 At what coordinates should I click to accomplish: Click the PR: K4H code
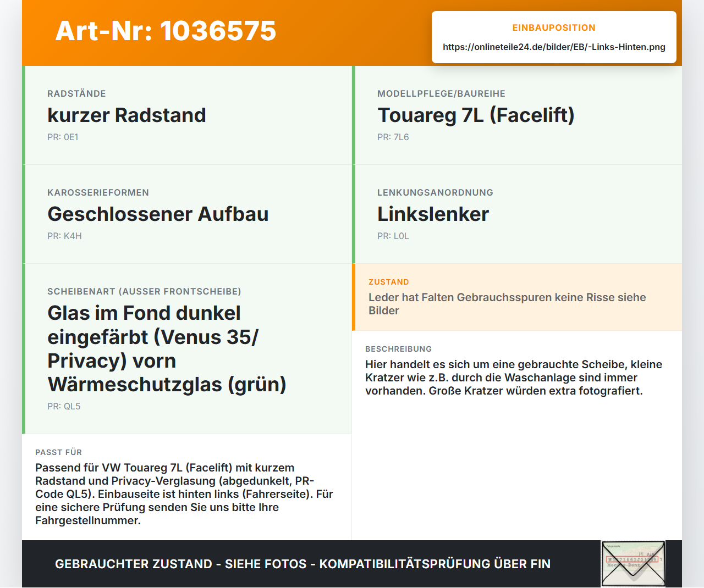coord(64,236)
